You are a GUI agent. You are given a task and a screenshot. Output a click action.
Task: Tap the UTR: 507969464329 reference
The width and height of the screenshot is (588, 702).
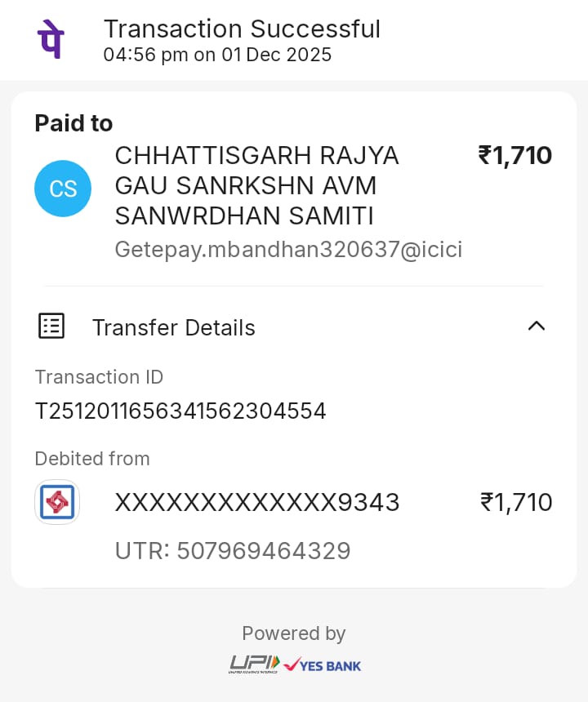[233, 551]
